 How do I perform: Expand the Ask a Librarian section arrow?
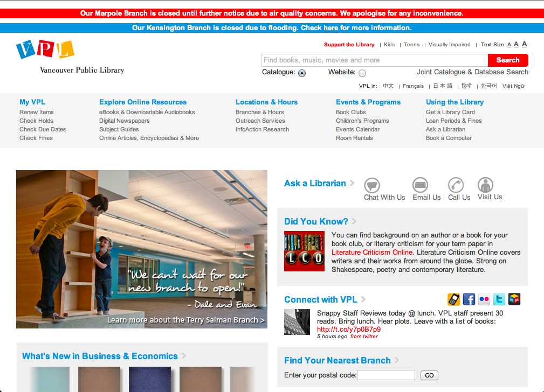click(x=352, y=183)
